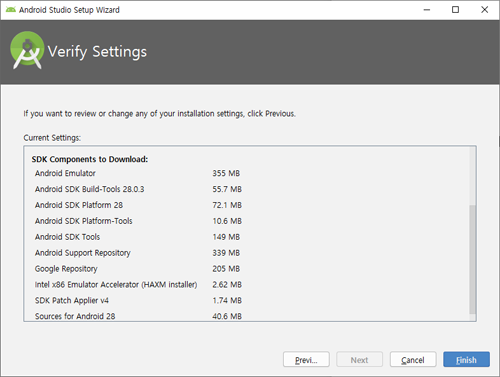This screenshot has width=500, height=377.
Task: Close the Android Studio Setup Wizard
Action: (485, 10)
